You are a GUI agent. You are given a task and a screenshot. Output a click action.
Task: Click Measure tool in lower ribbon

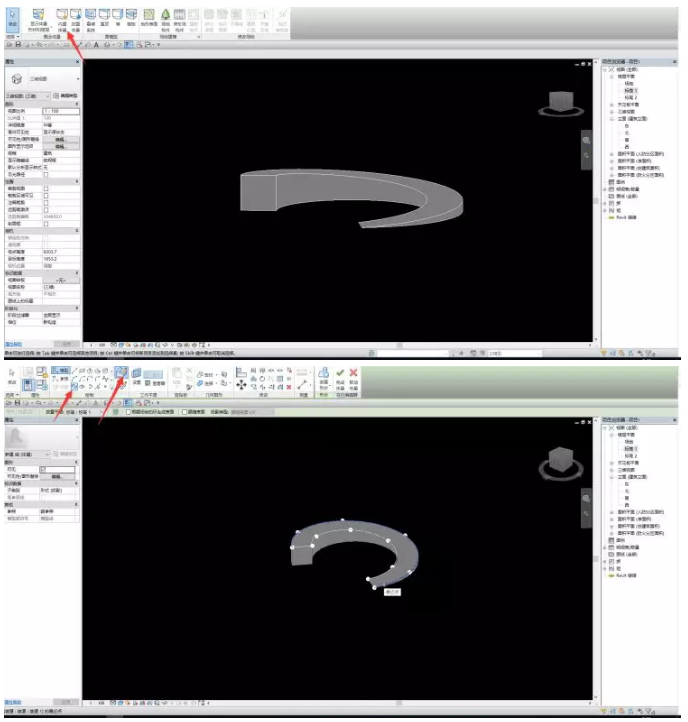pyautogui.click(x=303, y=384)
